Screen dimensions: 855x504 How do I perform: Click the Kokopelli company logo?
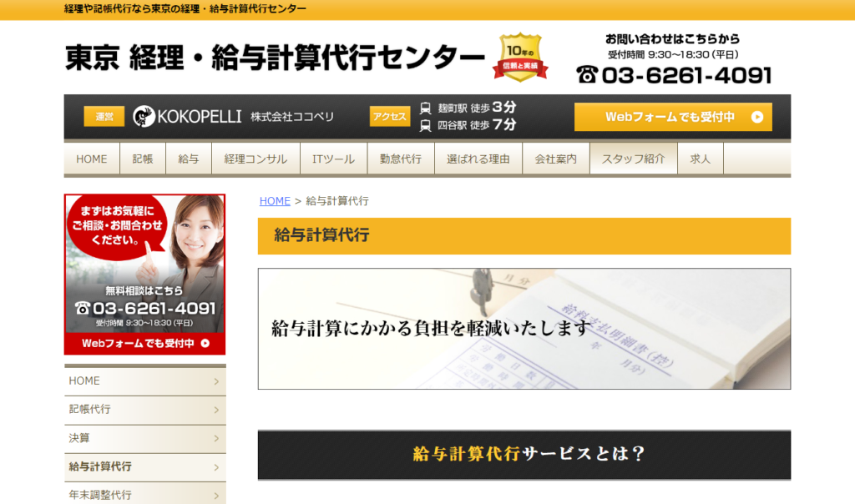[x=144, y=117]
